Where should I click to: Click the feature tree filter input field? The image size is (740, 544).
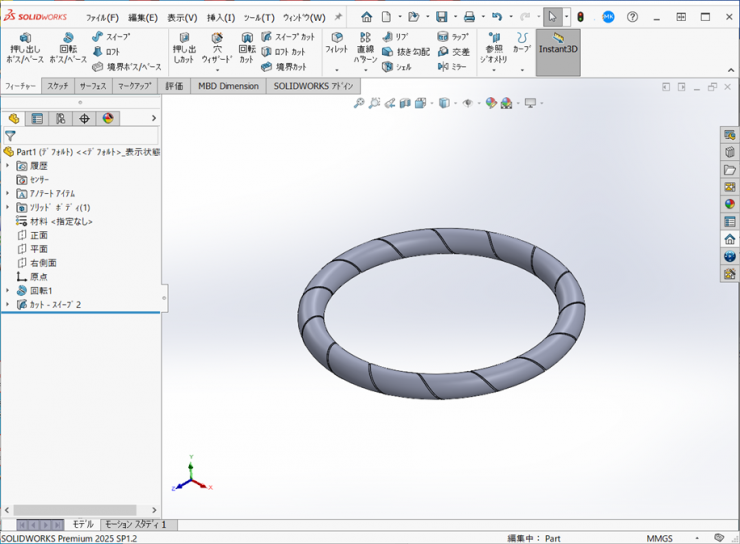pyautogui.click(x=85, y=136)
